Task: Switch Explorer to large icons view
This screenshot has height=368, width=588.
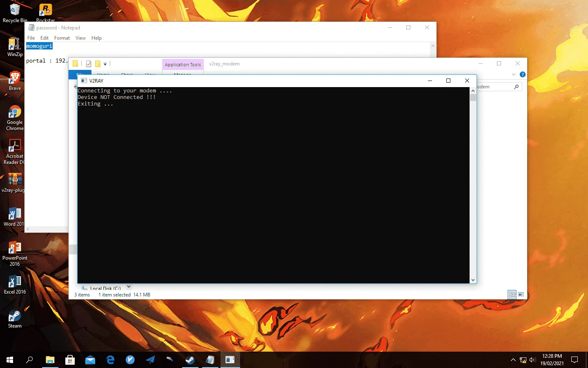Action: pyautogui.click(x=521, y=294)
